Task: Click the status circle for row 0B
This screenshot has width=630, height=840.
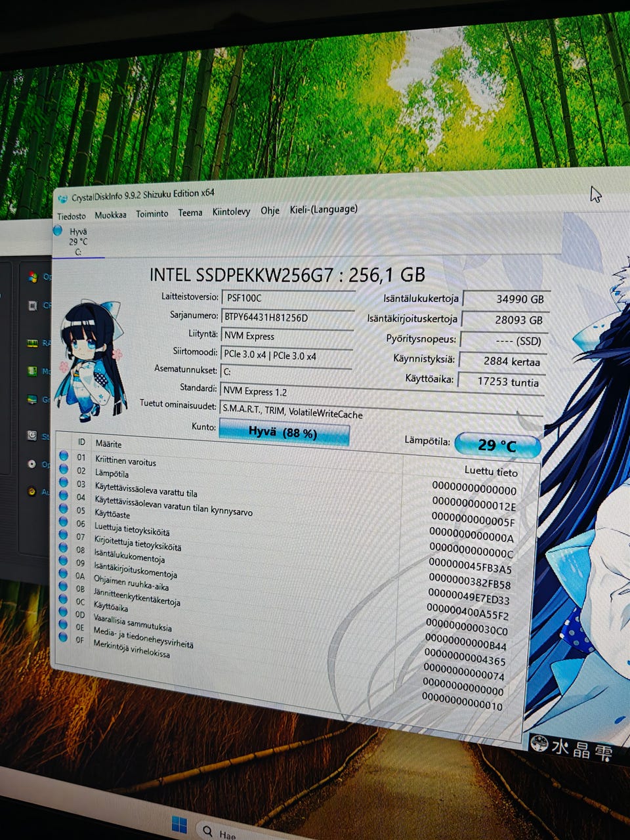Action: [63, 586]
